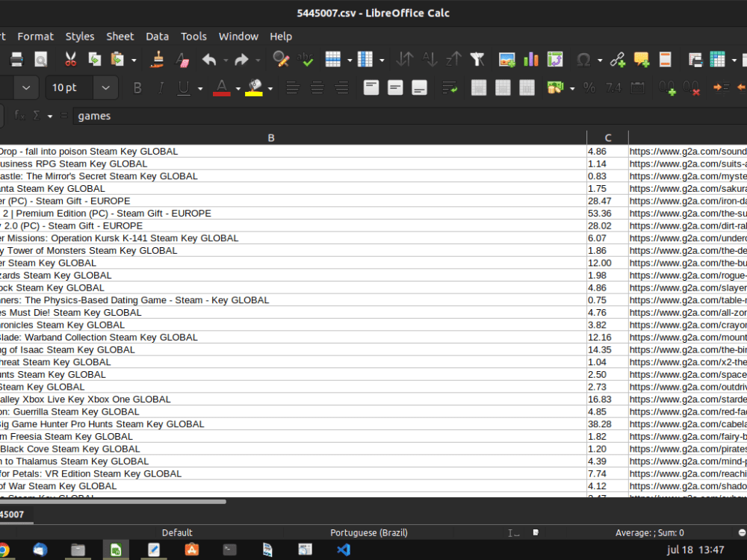The image size is (747, 560).
Task: Open the font color dropdown arrow
Action: 238,88
